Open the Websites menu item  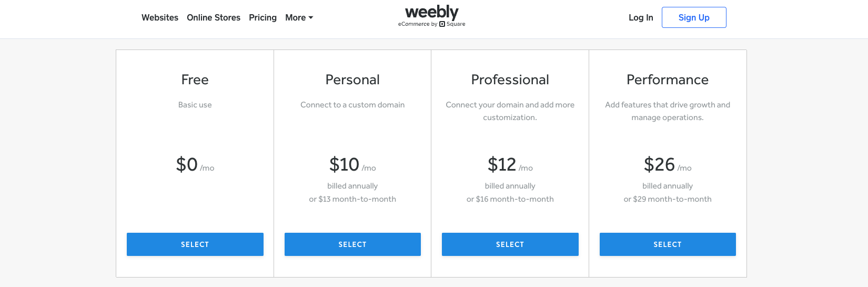(x=160, y=18)
